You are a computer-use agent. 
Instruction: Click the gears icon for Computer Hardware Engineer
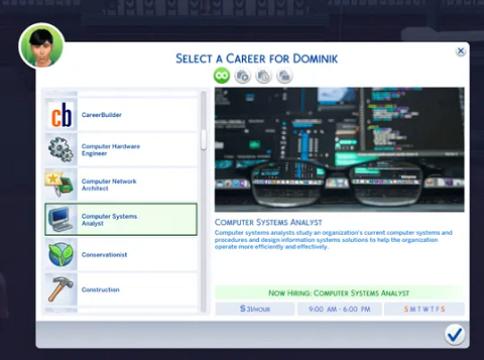point(61,150)
